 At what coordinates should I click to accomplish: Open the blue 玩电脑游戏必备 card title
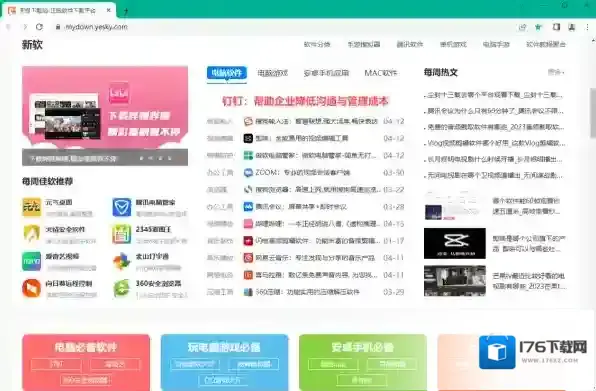coord(224,347)
